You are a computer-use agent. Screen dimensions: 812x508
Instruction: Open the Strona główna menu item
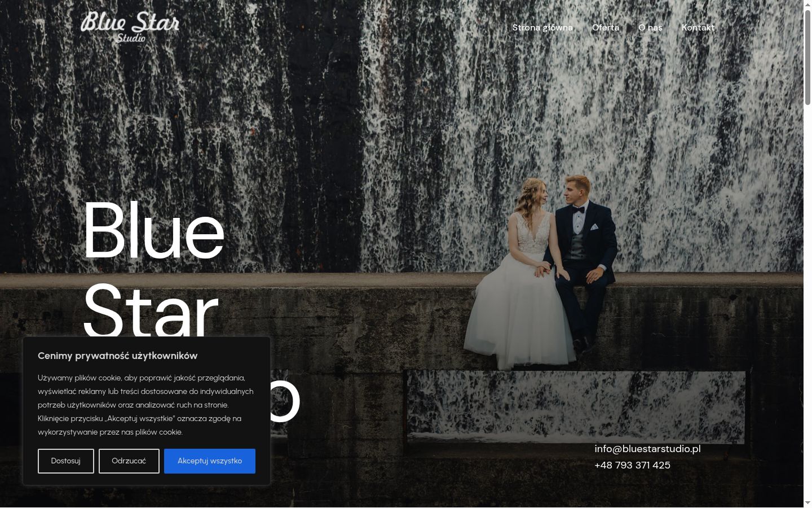542,28
